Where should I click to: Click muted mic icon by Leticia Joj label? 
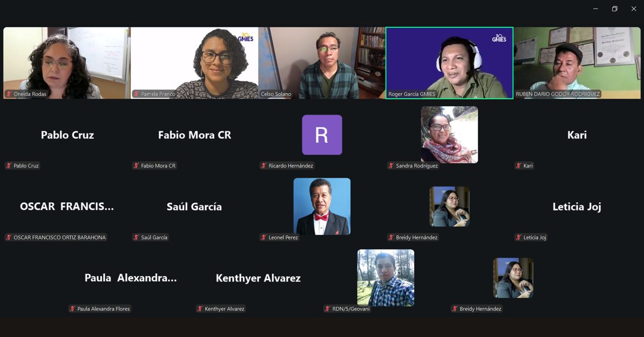tap(519, 237)
